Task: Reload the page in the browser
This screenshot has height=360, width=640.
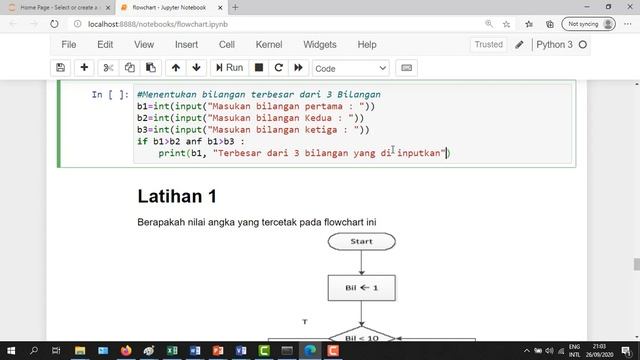Action: coord(54,24)
